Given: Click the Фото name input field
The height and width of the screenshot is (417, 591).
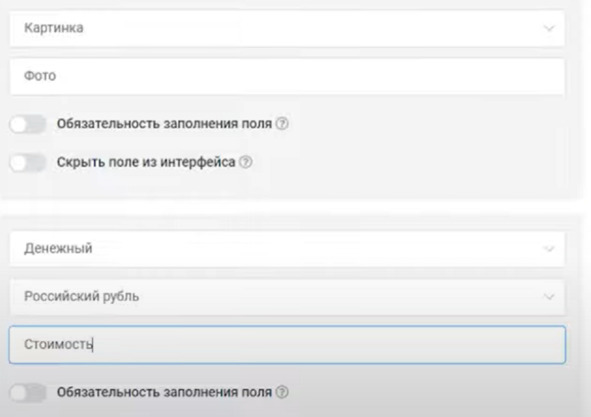Looking at the screenshot, I should [287, 76].
